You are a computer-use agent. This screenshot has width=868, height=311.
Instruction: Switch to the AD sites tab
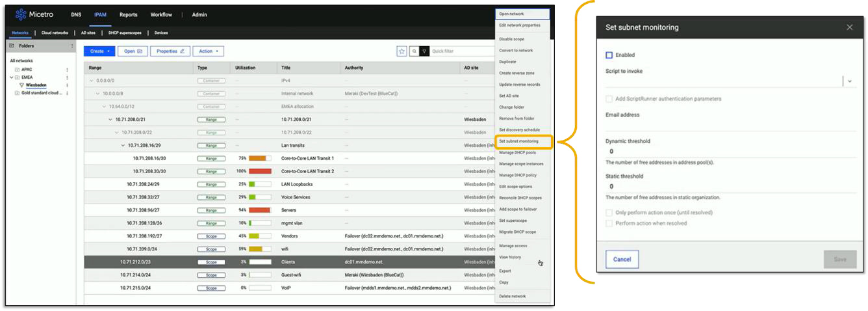coord(88,33)
